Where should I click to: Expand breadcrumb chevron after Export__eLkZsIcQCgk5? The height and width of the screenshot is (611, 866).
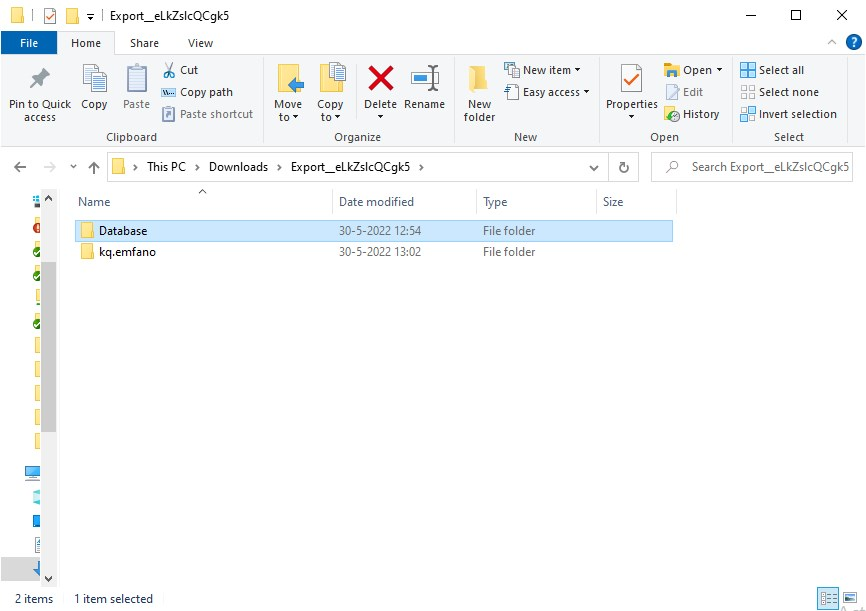(421, 167)
